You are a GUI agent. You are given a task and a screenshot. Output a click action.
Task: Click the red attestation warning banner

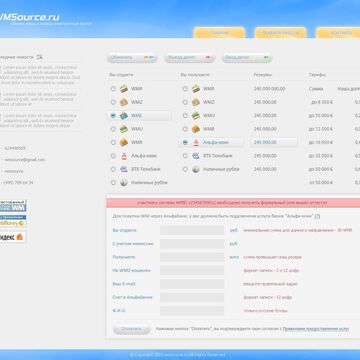233,203
